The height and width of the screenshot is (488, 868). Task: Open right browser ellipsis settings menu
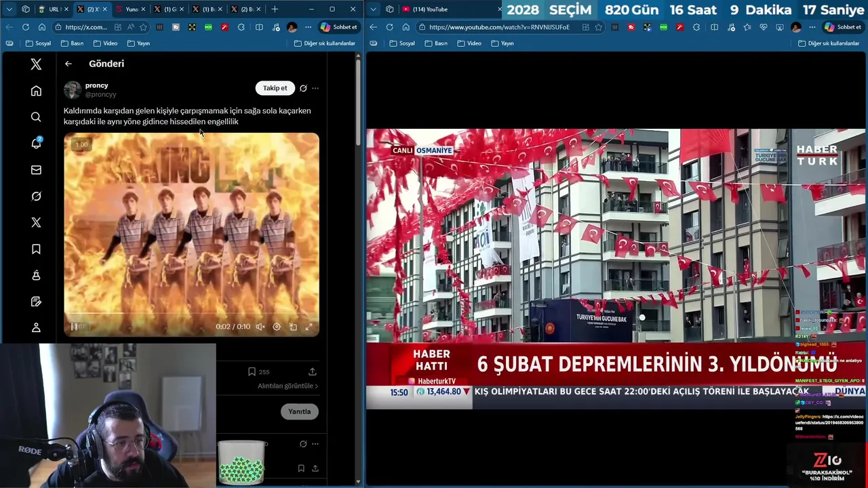pos(812,27)
